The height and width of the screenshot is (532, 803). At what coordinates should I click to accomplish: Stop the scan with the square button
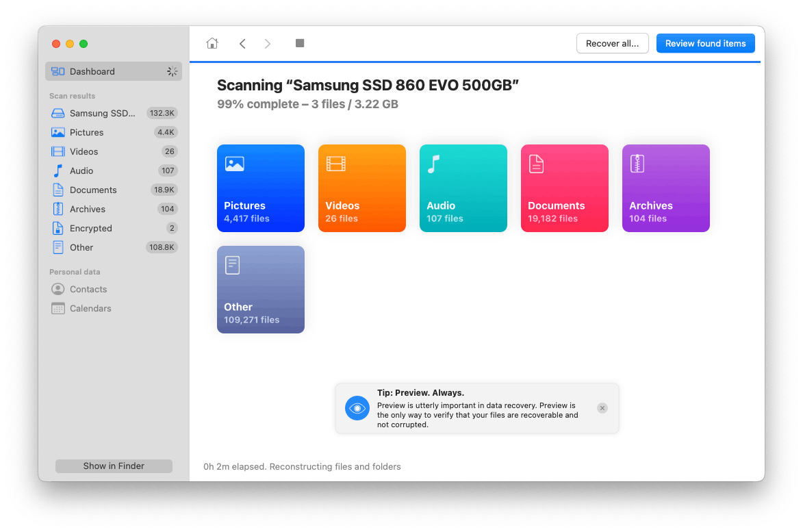coord(300,43)
